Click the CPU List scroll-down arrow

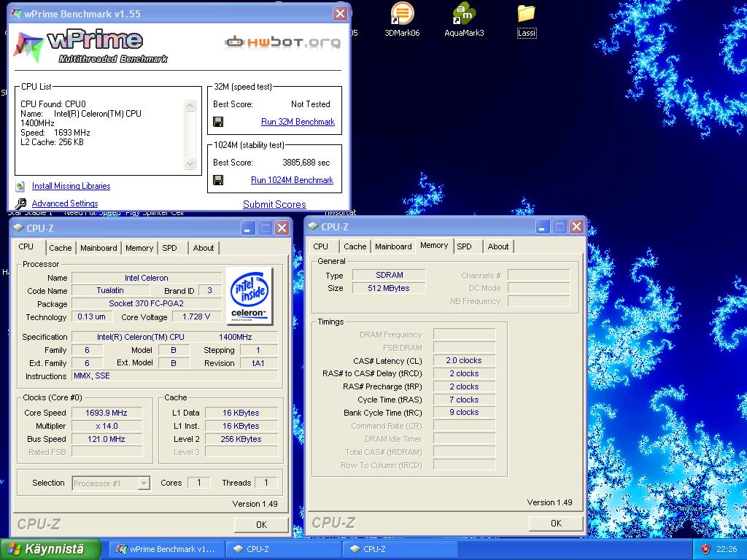tap(190, 163)
